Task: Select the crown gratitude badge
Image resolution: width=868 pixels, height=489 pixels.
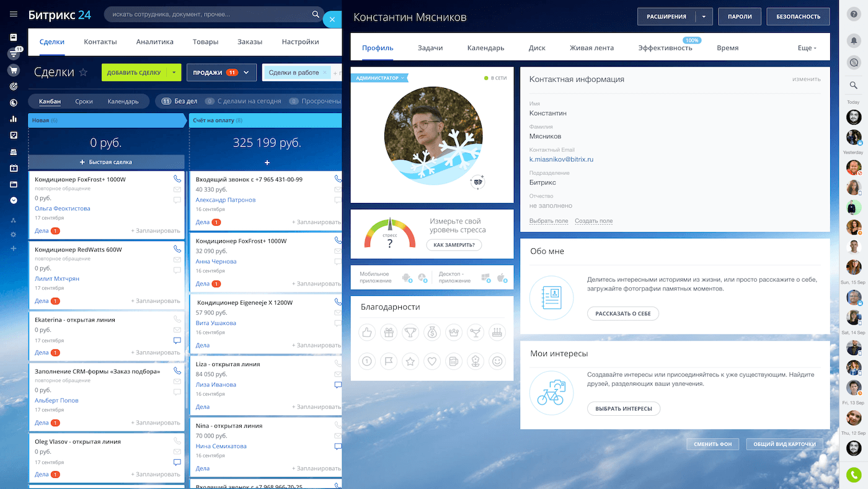Action: 454,333
